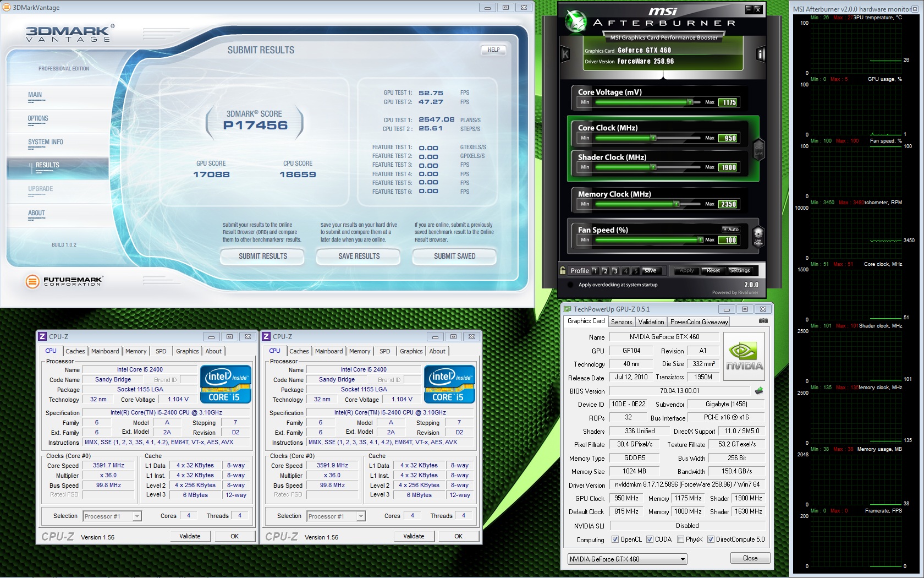Select Afterburner profile slot 5
Image resolution: width=924 pixels, height=578 pixels.
[636, 271]
